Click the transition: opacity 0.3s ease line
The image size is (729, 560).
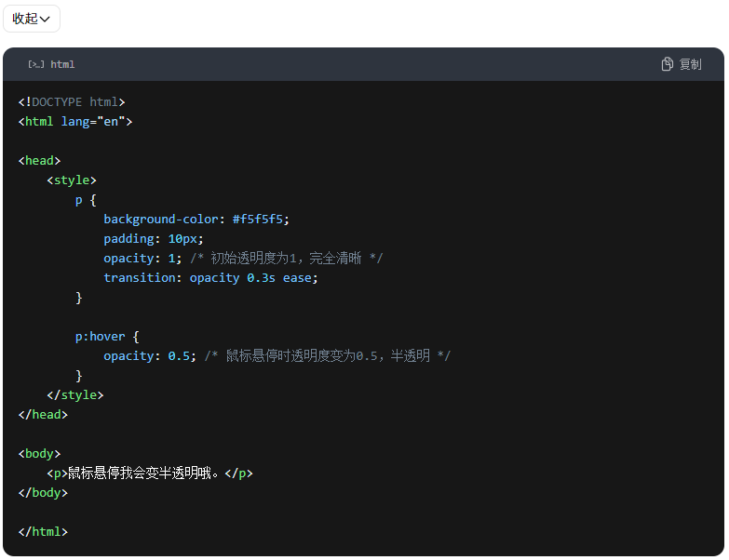210,277
